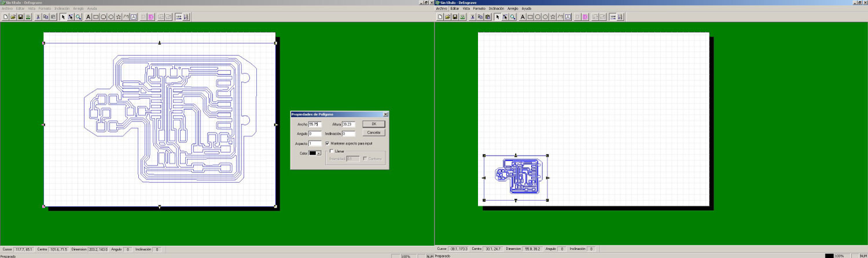Viewport: 868px width, 258px height.
Task: Click Cancelar in polygon properties dialog
Action: tap(373, 132)
